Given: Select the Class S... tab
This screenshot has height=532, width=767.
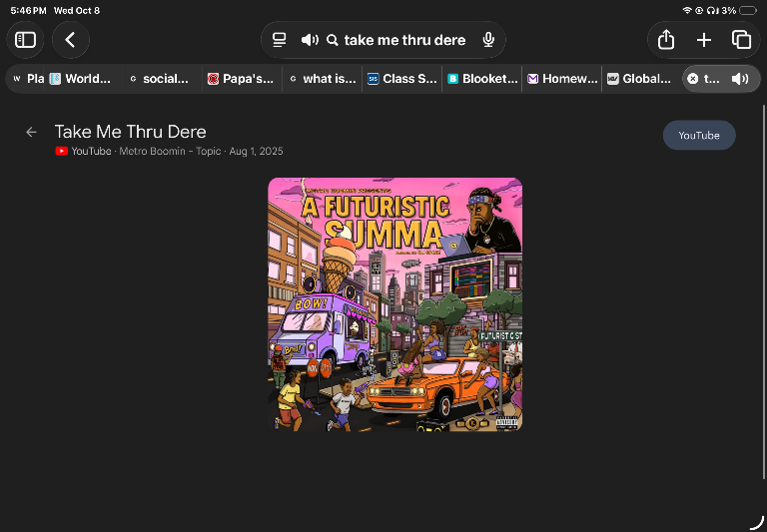Looking at the screenshot, I should 402,79.
